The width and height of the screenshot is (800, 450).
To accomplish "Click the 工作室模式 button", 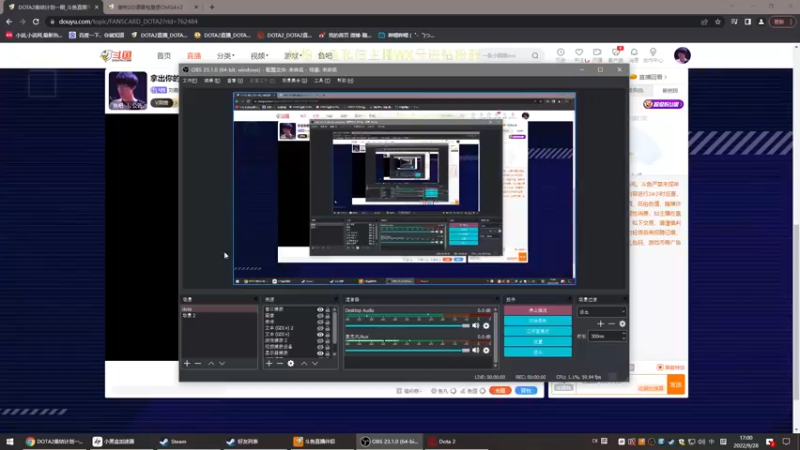I will [x=538, y=331].
